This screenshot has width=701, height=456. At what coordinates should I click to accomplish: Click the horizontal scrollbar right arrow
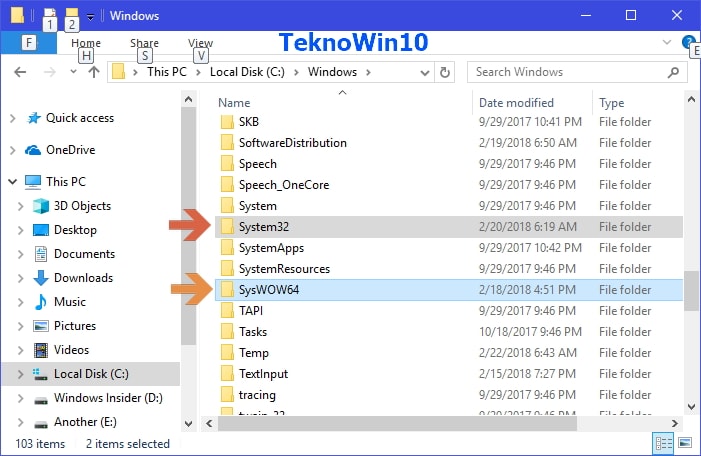click(674, 423)
